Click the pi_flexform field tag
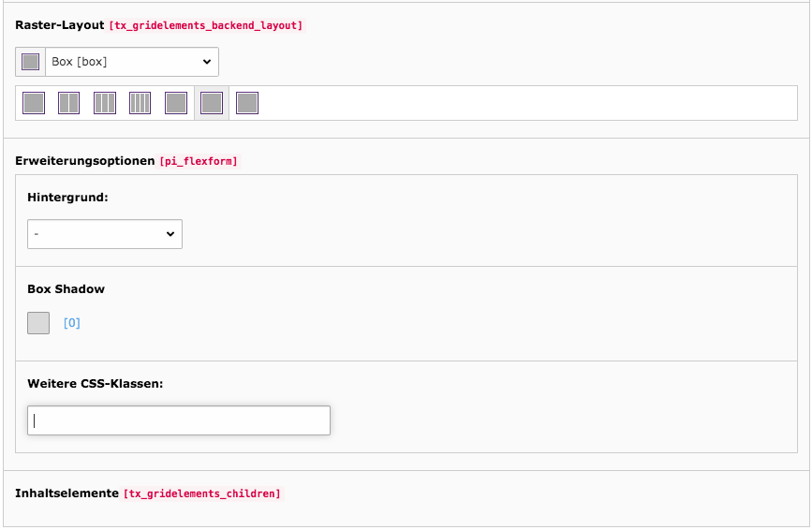 coord(199,161)
